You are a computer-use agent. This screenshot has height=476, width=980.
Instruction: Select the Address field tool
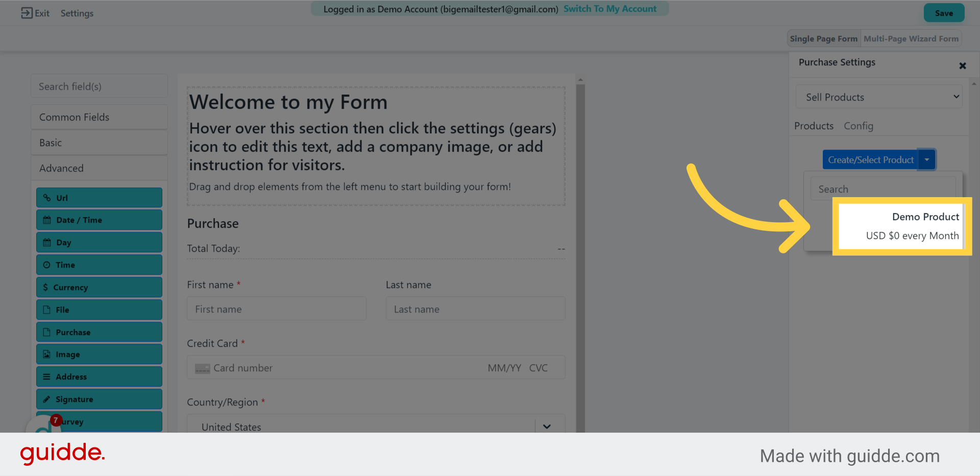pyautogui.click(x=99, y=376)
